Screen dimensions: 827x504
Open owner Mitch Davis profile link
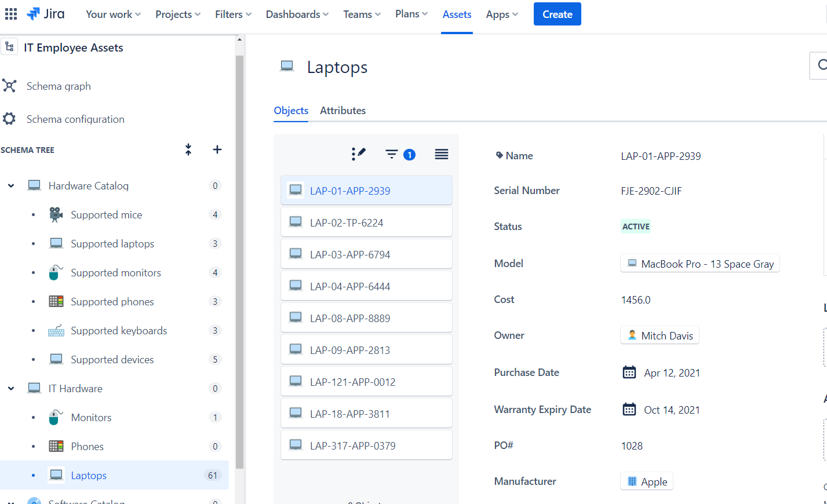[x=660, y=335]
